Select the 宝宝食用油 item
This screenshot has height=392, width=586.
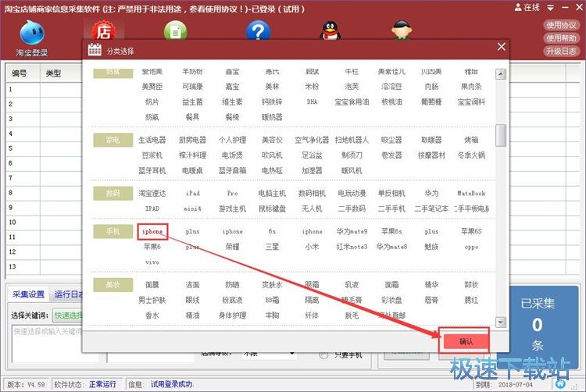[x=352, y=102]
